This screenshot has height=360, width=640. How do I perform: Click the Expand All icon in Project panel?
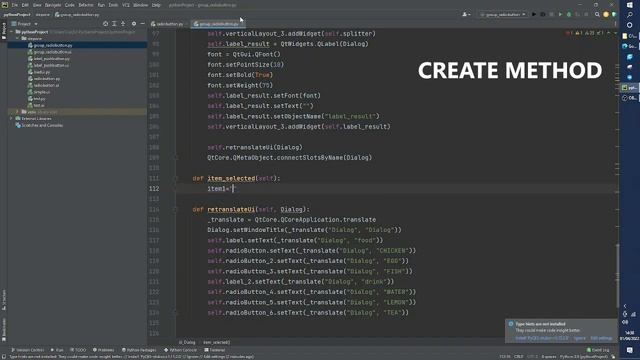click(x=114, y=24)
